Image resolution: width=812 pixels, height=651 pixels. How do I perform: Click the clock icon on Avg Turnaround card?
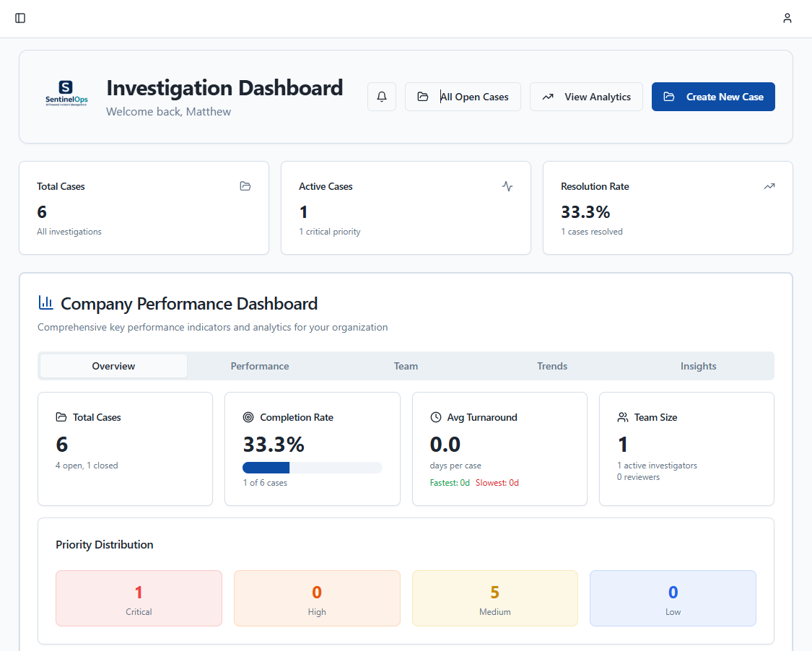tap(435, 417)
